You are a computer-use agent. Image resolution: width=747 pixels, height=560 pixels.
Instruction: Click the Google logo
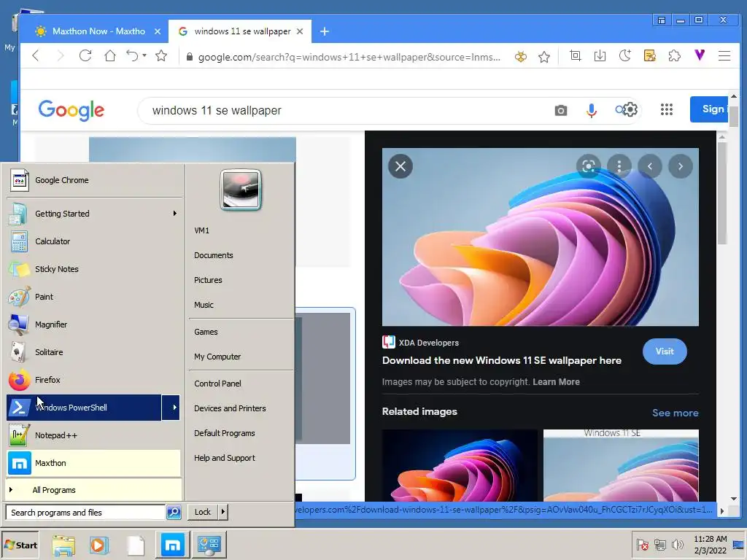[71, 111]
